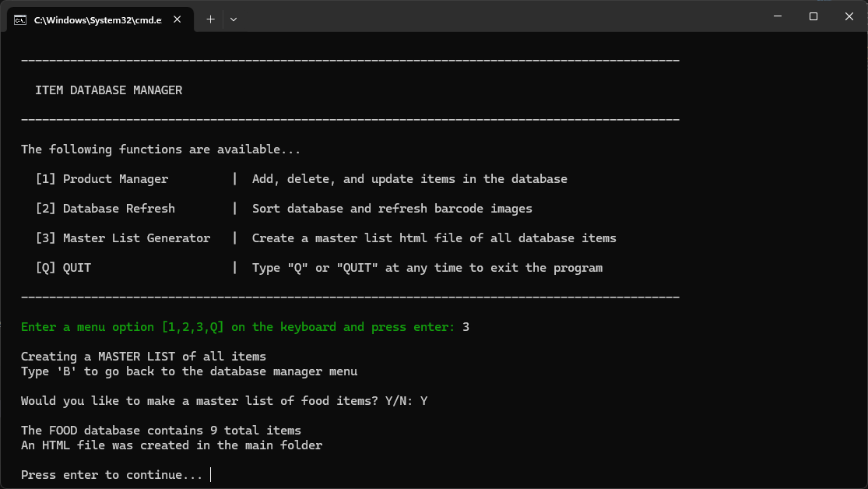
Task: Click the "Type 'B' to go back" line
Action: click(189, 371)
